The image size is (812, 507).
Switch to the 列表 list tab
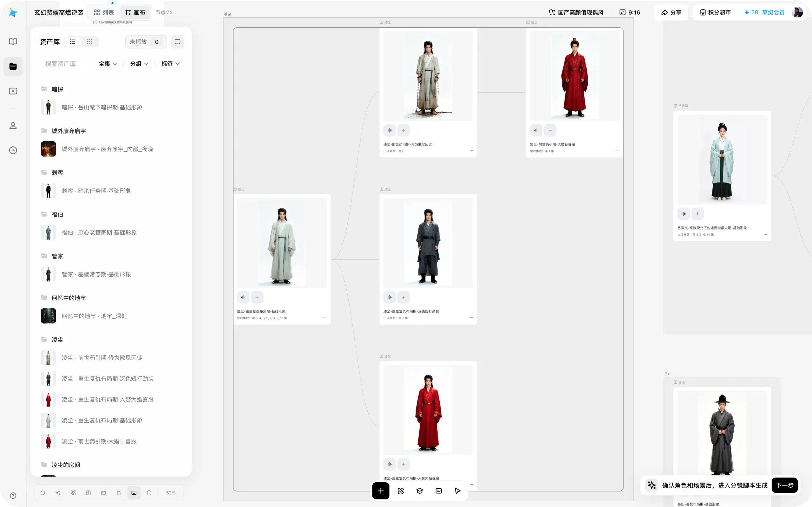point(104,12)
